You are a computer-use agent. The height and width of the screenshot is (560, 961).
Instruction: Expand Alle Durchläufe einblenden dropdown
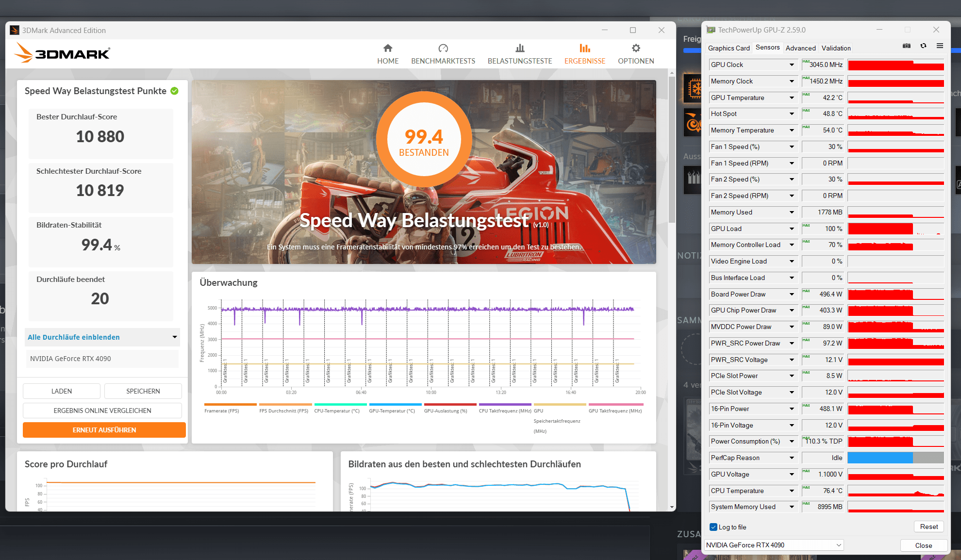click(174, 337)
